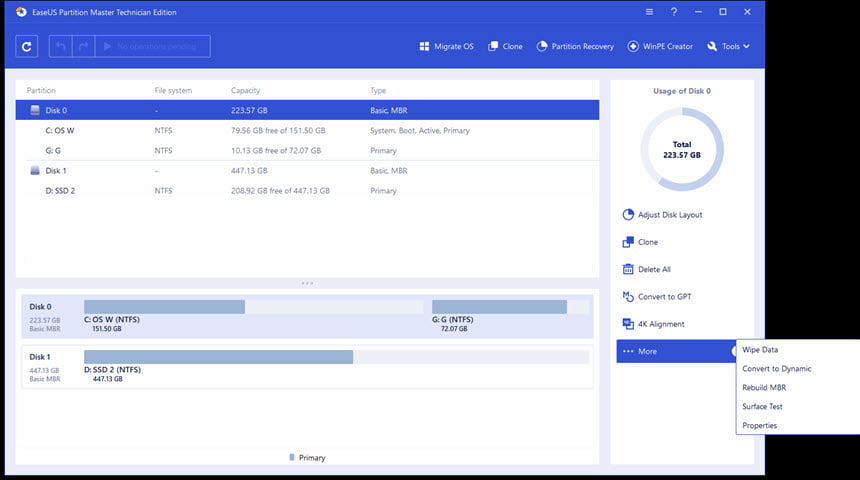Image resolution: width=860 pixels, height=480 pixels.
Task: Click the File system column header
Action: pyautogui.click(x=173, y=91)
